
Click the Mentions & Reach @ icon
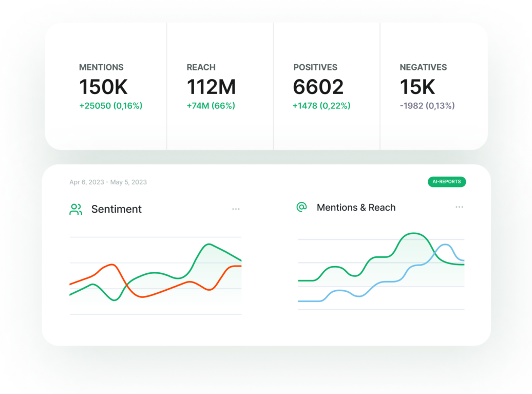pyautogui.click(x=301, y=207)
